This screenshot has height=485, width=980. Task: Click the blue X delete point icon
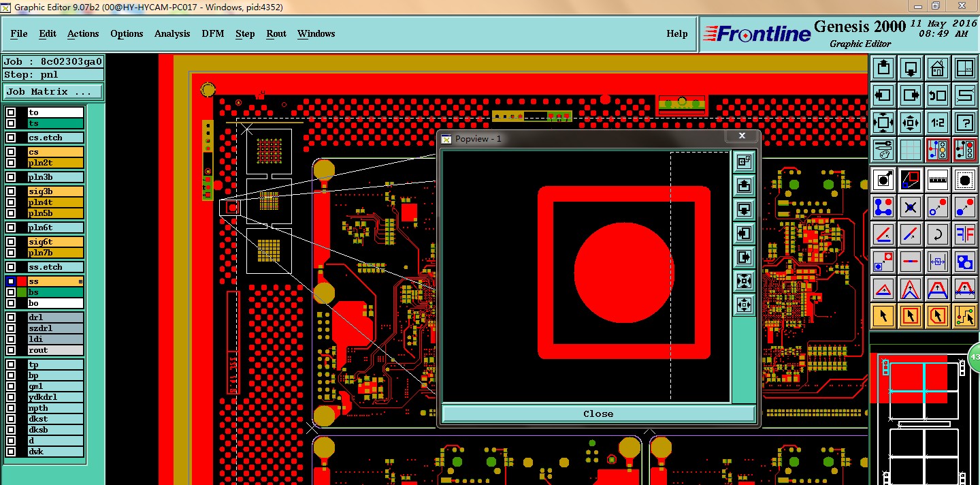[911, 207]
